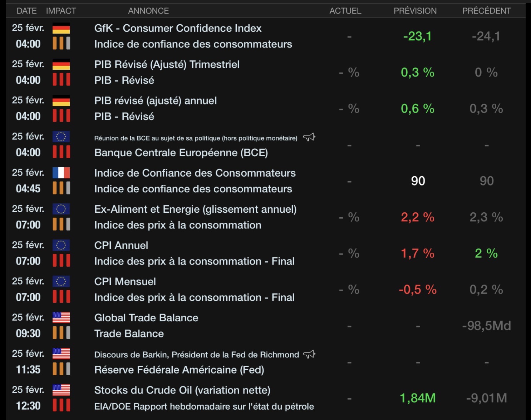Click the French flag icon at 04:45
531x420 pixels.
point(61,173)
